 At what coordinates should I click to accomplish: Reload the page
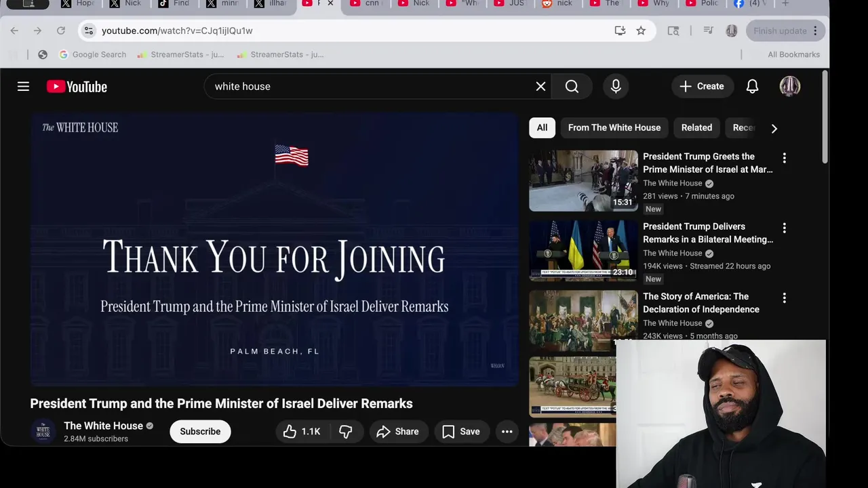click(x=60, y=30)
